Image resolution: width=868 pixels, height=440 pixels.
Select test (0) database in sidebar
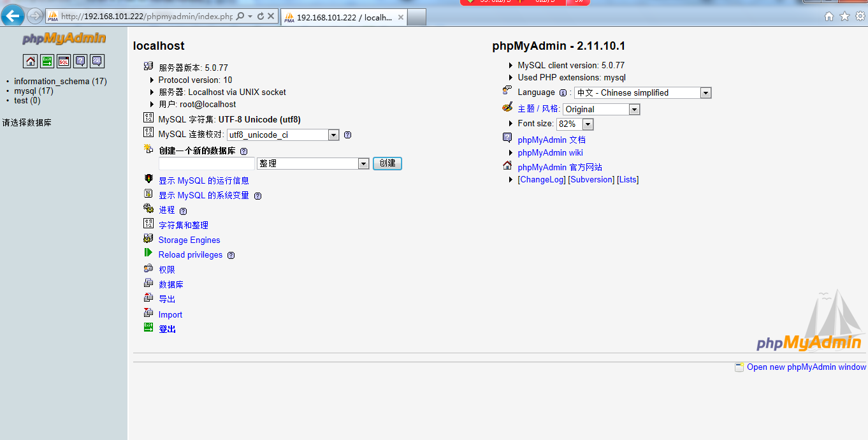coord(27,100)
